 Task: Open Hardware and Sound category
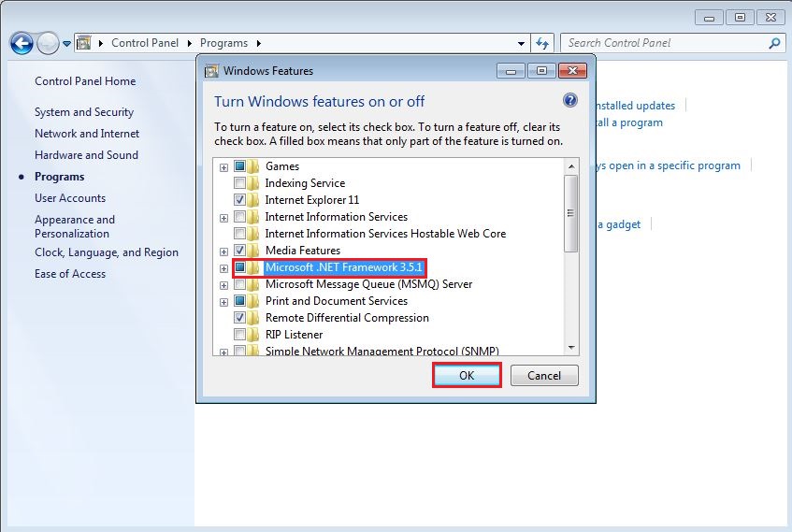point(86,155)
